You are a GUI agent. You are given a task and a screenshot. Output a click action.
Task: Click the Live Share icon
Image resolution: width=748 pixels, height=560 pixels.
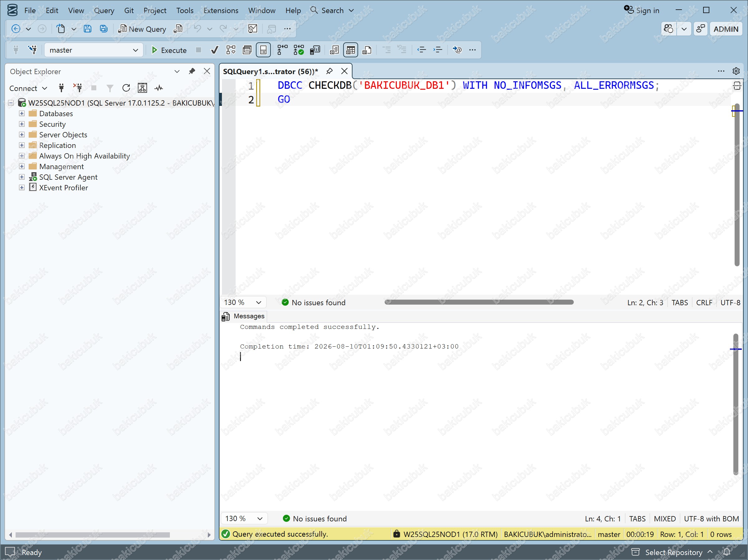pos(701,29)
